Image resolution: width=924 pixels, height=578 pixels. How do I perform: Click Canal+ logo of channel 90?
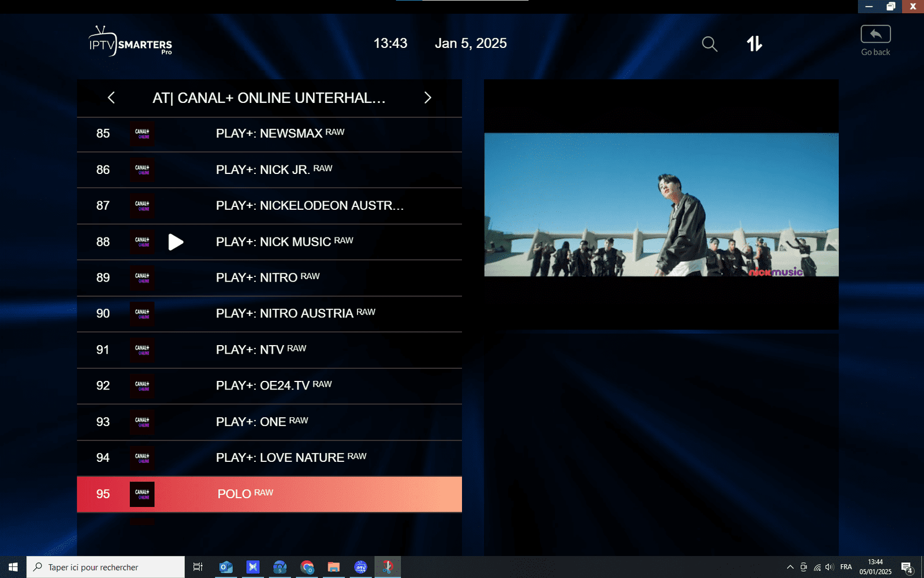pos(142,314)
